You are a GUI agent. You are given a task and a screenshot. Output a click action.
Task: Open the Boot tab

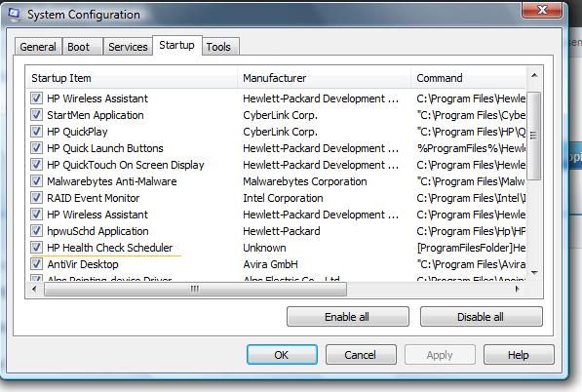tap(83, 47)
